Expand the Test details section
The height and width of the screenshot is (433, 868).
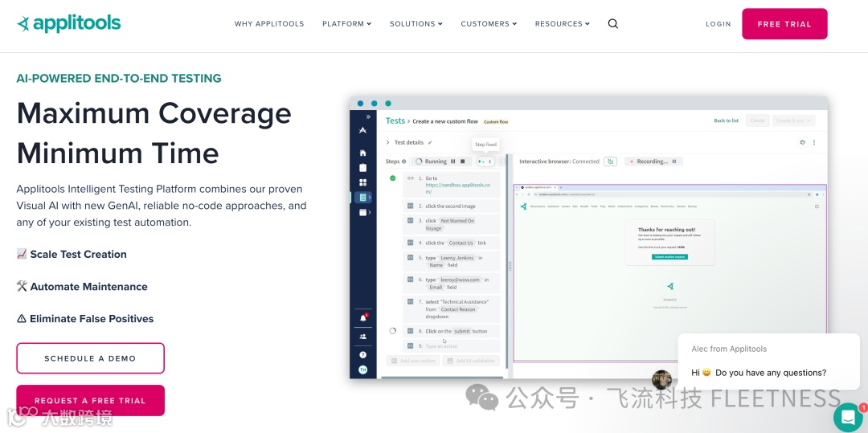(388, 143)
